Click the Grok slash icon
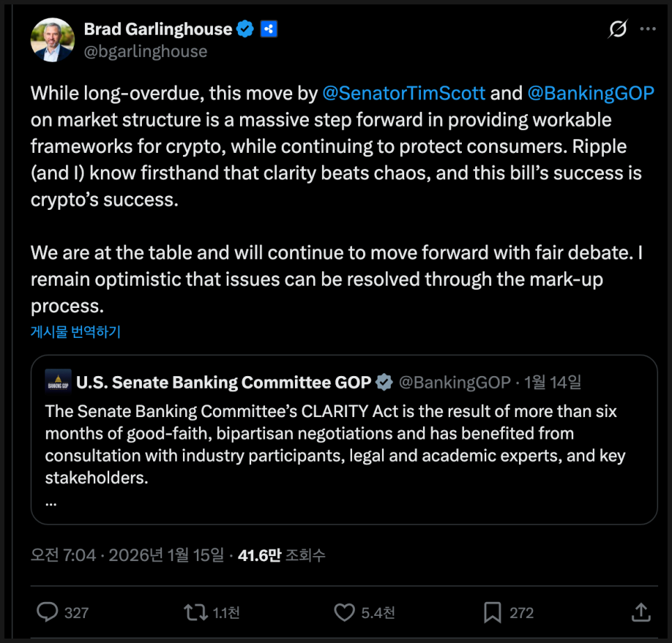 click(617, 29)
